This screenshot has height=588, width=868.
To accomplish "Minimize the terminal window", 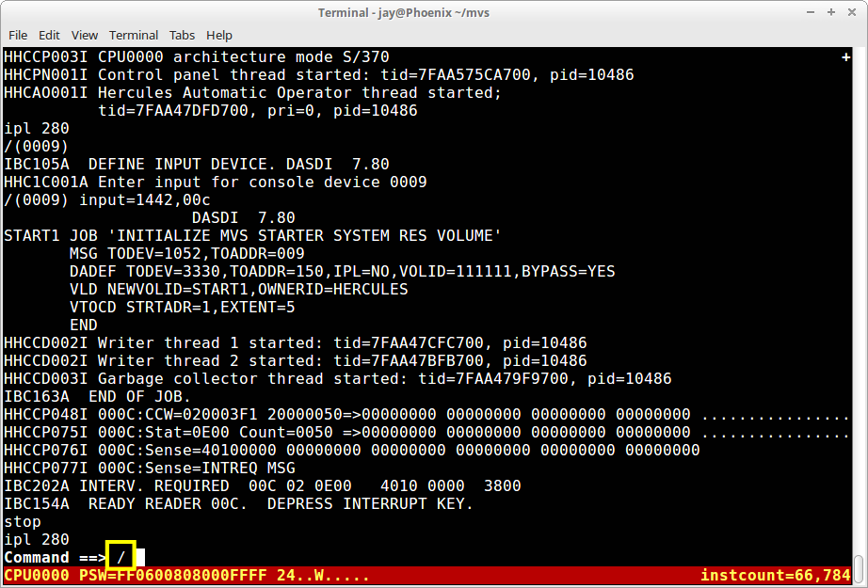I will [811, 12].
